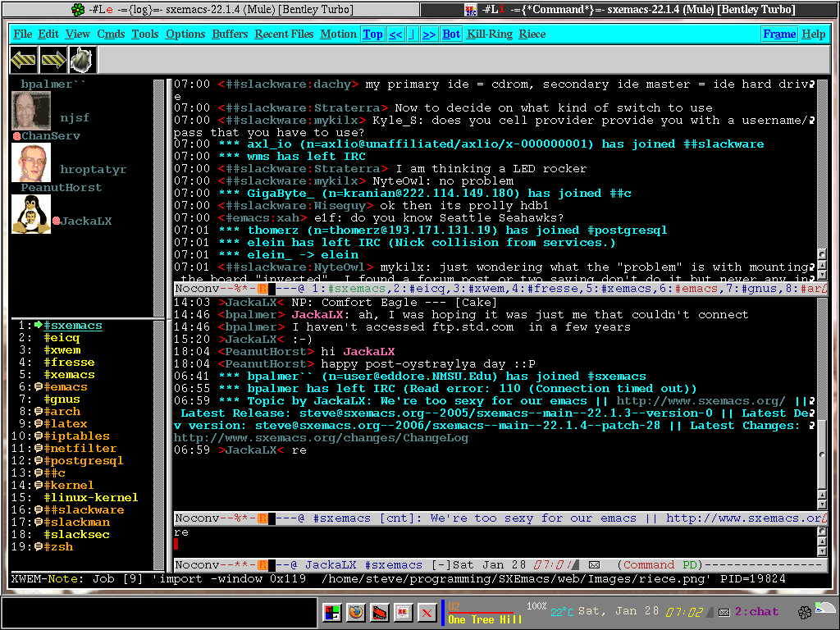
Task: Open the Options menu
Action: [185, 34]
